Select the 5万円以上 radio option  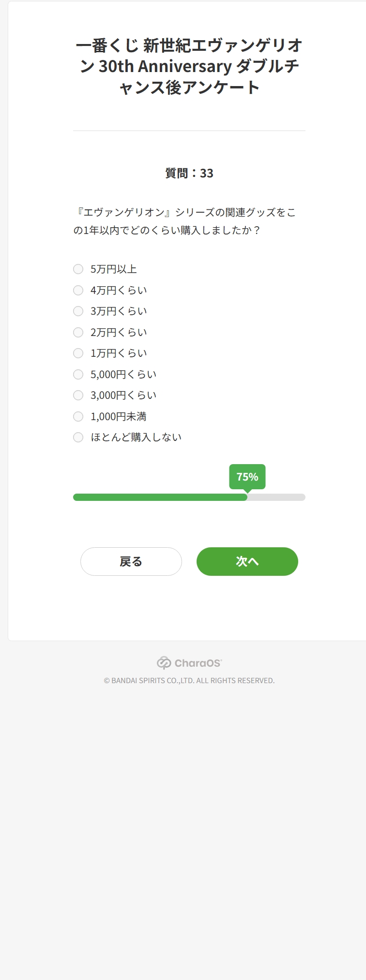coord(78,269)
